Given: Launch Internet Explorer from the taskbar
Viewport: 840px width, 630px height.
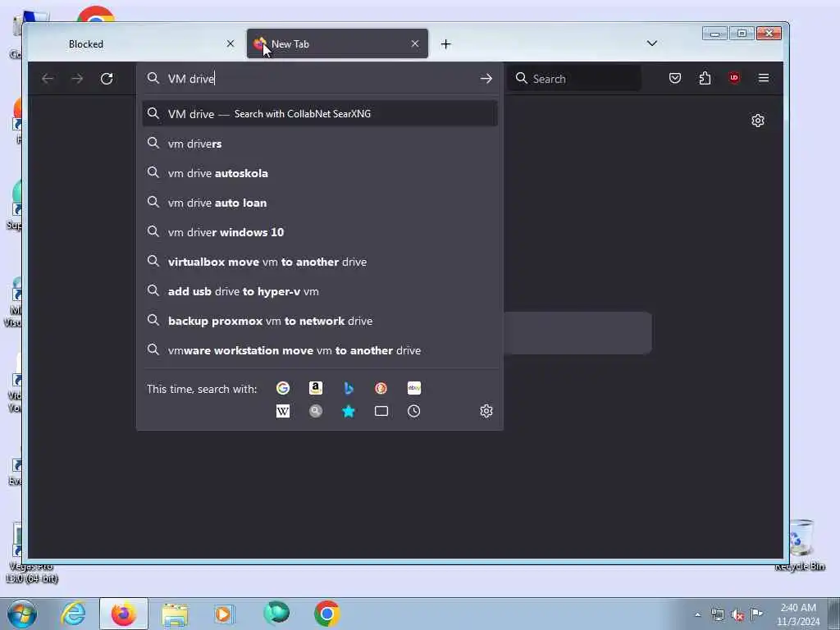Looking at the screenshot, I should 73,614.
